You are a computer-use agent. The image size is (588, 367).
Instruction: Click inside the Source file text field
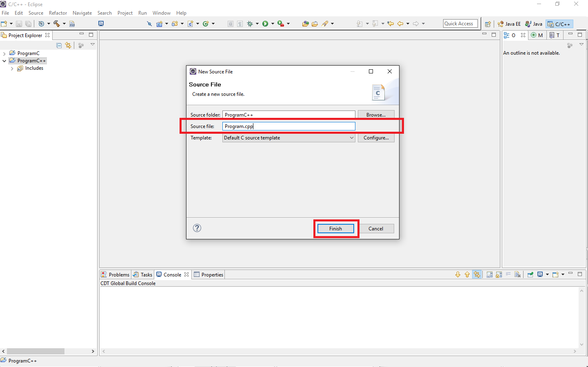[288, 126]
